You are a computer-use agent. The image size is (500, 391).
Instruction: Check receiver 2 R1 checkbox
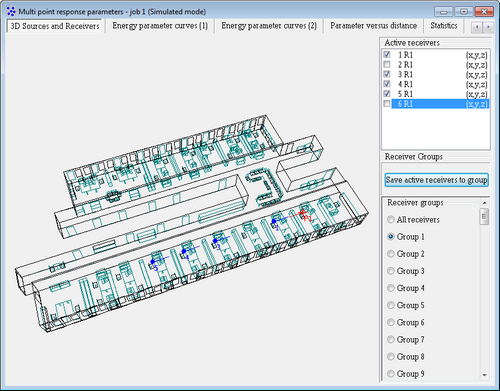[387, 64]
